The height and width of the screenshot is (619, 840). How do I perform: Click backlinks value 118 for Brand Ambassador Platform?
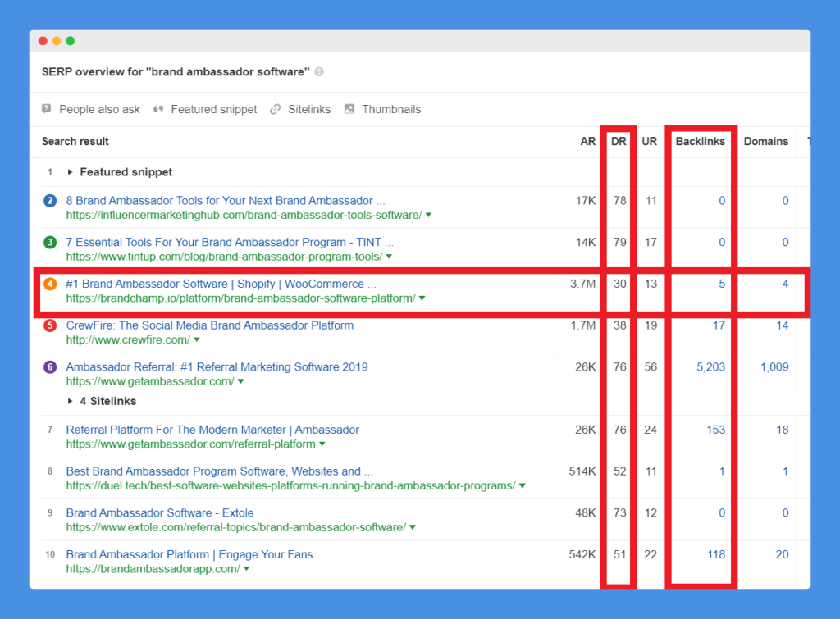[716, 554]
